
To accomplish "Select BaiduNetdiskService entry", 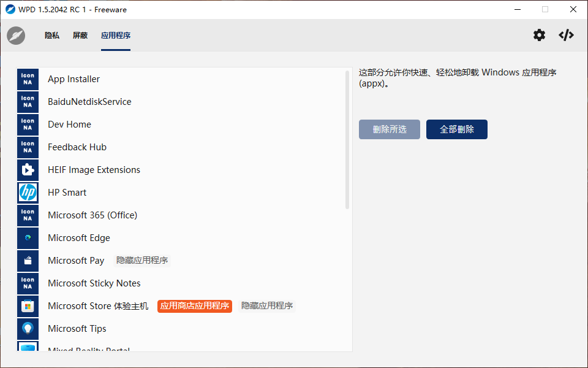I will (180, 102).
